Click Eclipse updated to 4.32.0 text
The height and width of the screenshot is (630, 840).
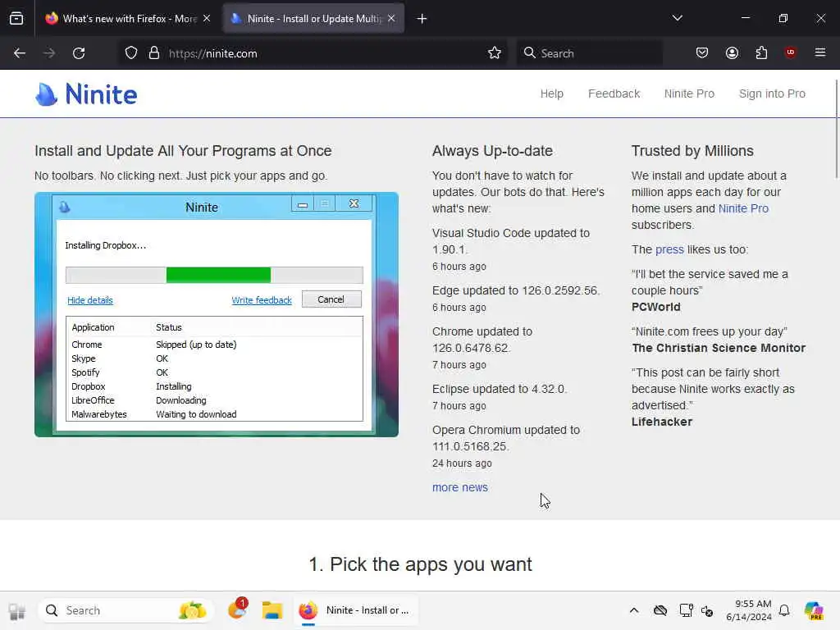(x=500, y=389)
